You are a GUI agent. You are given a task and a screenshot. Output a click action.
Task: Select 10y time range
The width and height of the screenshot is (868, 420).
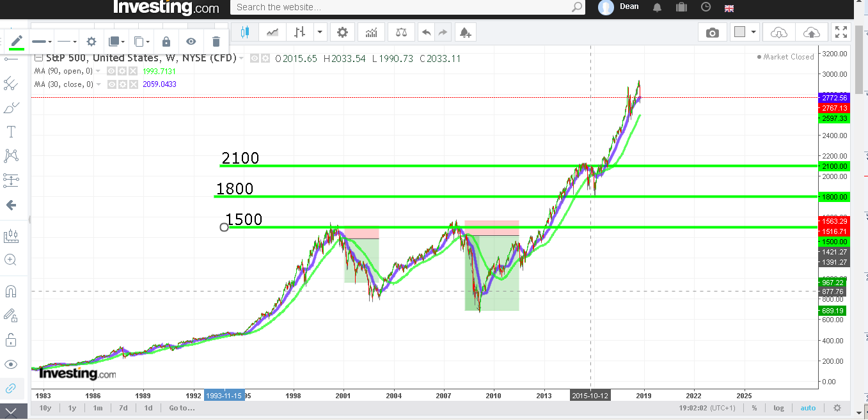coord(45,408)
